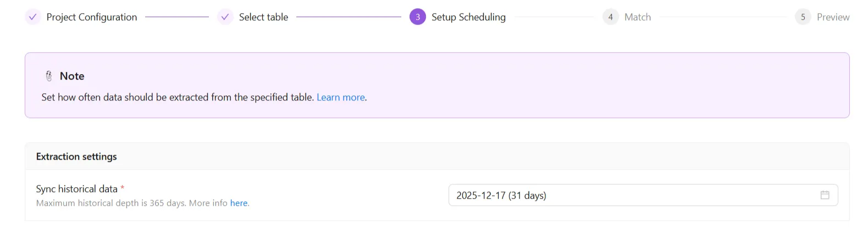The width and height of the screenshot is (868, 230).
Task: Click the note text about extraction frequency
Action: pos(178,97)
